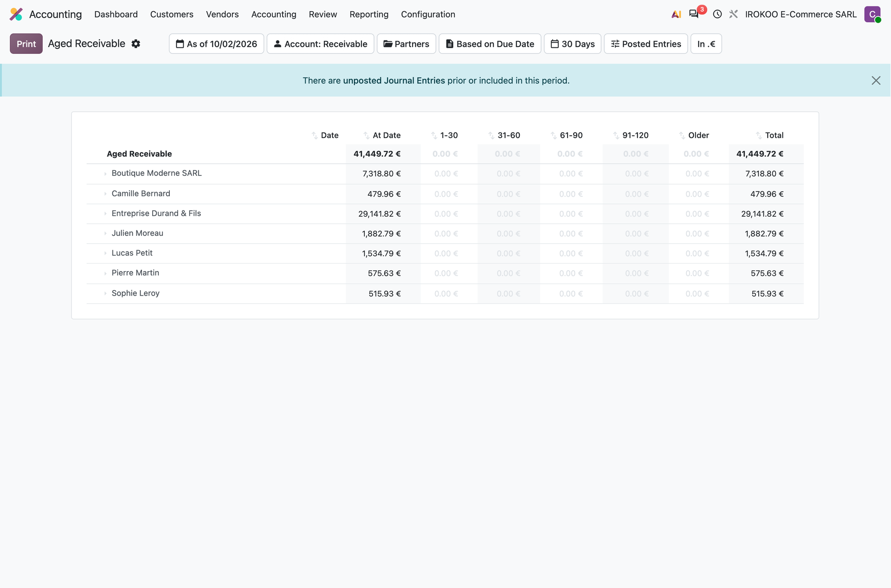Open the AI assistant icon in top bar
Screen dimensions: 891x588
click(676, 14)
